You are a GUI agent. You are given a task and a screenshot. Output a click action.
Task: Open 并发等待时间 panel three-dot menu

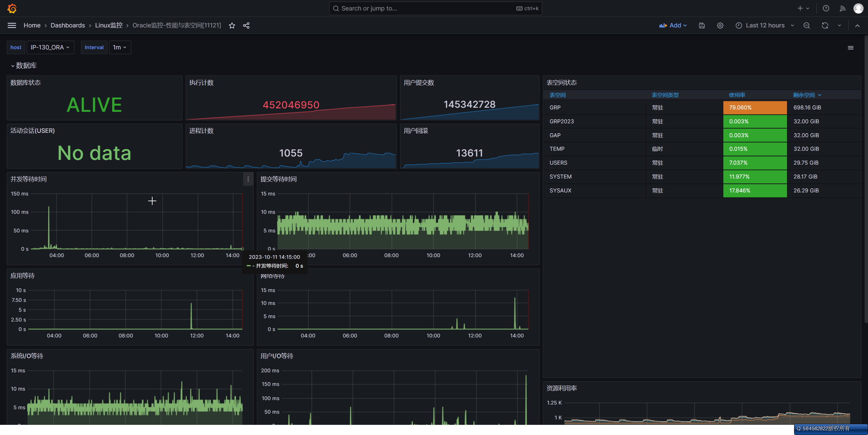(x=248, y=179)
